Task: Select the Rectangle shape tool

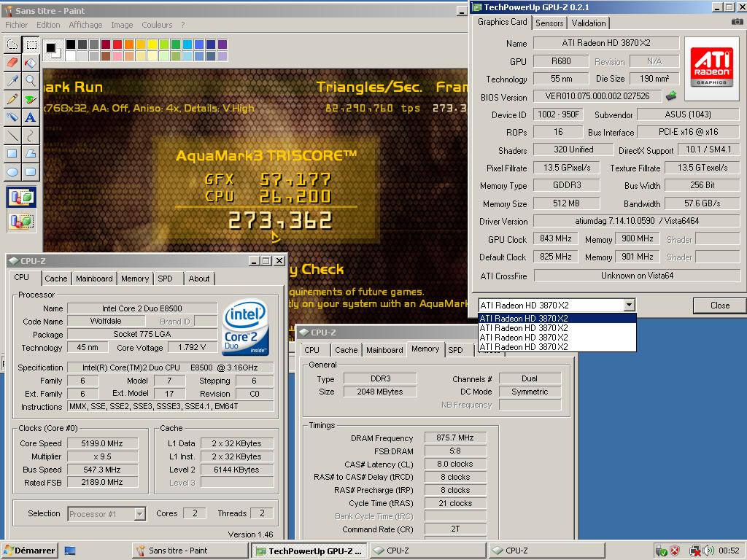Action: (x=12, y=153)
